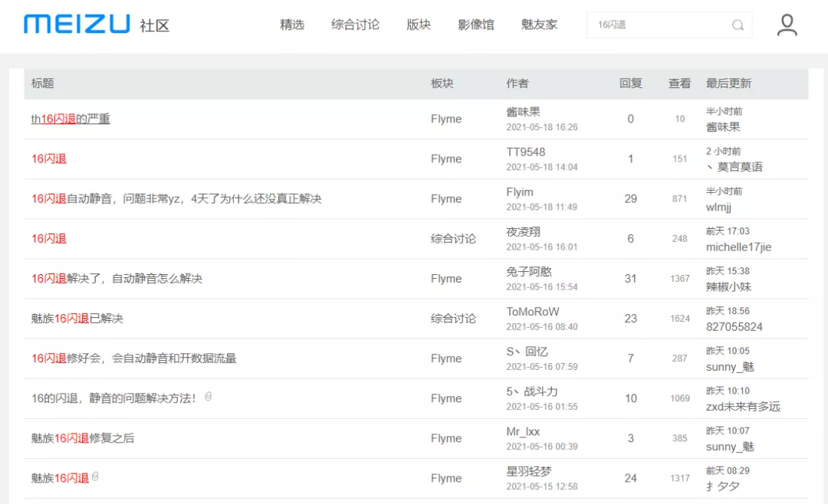Open post 魅族16闪退修复之后
Viewport: 828px width, 504px height.
pos(82,438)
